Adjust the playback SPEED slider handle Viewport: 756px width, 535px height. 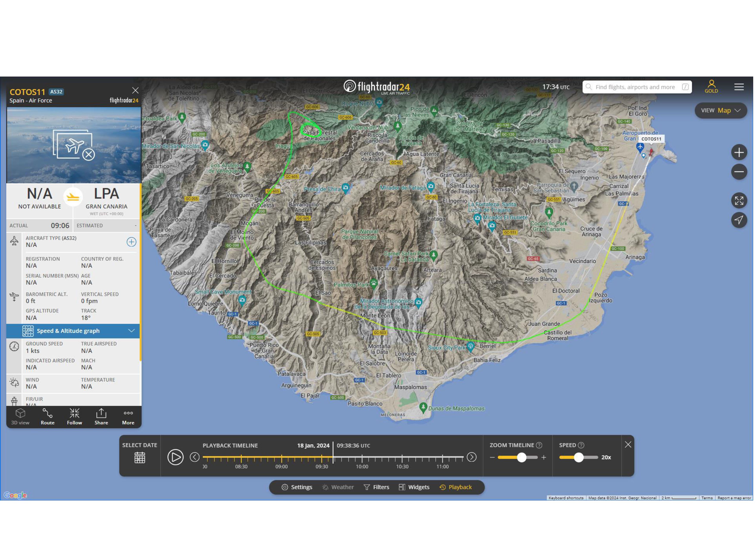(x=578, y=457)
